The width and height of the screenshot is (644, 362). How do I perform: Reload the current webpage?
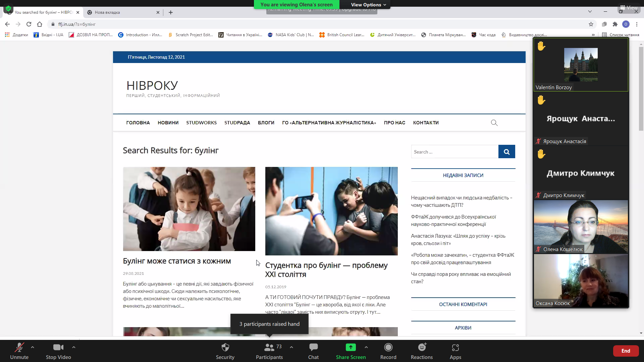(29, 24)
